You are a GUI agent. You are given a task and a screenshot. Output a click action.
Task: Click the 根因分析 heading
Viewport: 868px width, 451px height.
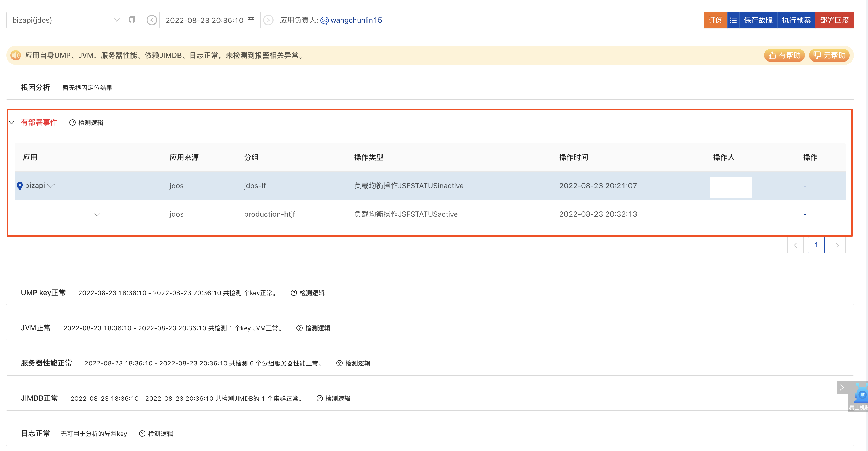click(35, 88)
